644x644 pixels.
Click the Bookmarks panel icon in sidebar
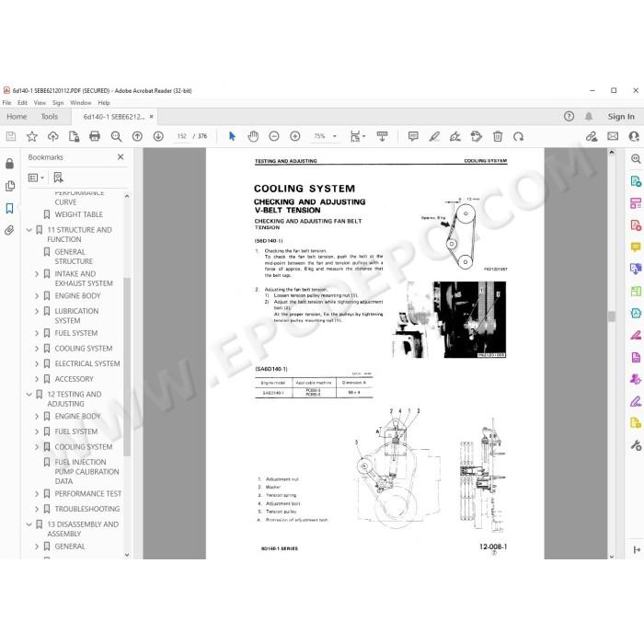click(9, 208)
